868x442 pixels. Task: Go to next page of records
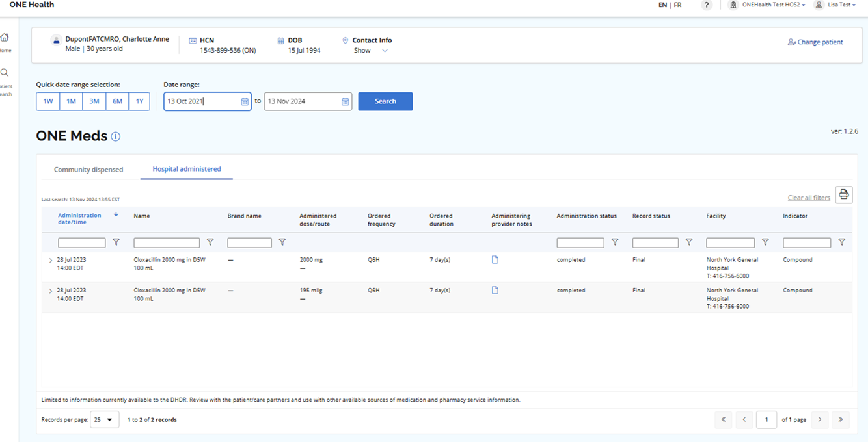820,420
